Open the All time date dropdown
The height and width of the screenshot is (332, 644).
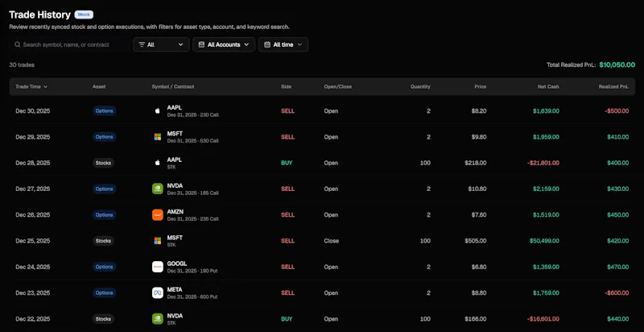[283, 44]
